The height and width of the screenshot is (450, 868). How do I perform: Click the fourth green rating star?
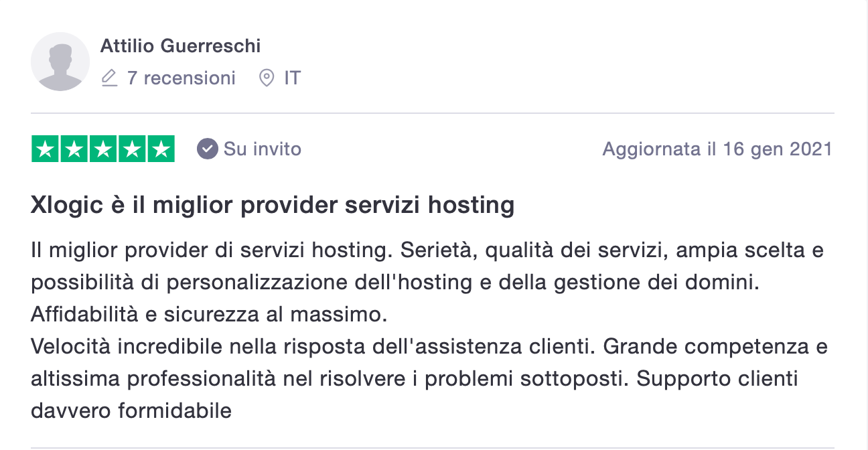[x=132, y=149]
